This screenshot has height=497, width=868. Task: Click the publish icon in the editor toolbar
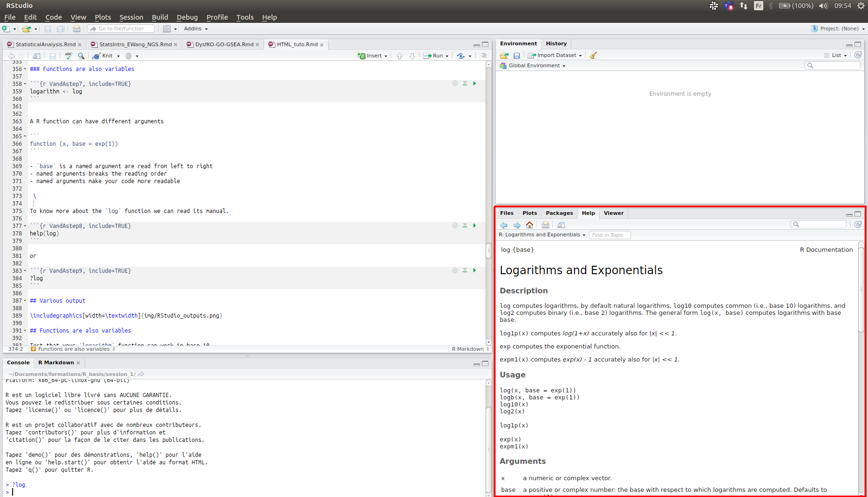[x=461, y=56]
